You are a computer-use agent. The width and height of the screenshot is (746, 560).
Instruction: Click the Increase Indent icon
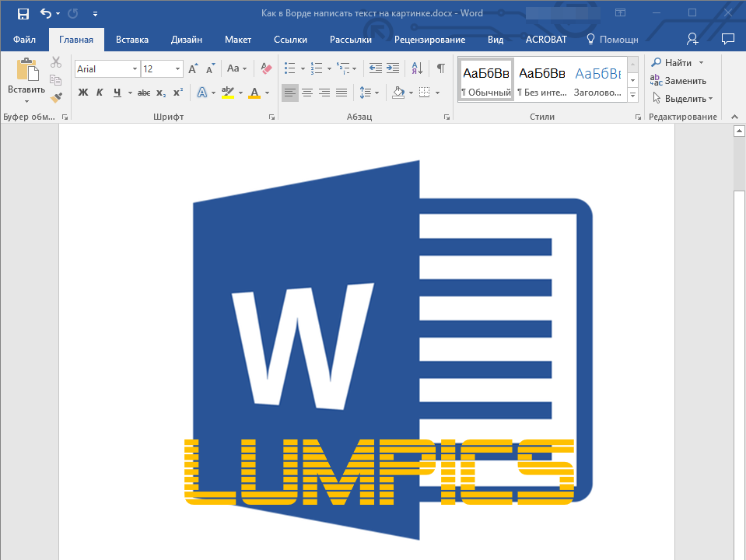point(393,68)
